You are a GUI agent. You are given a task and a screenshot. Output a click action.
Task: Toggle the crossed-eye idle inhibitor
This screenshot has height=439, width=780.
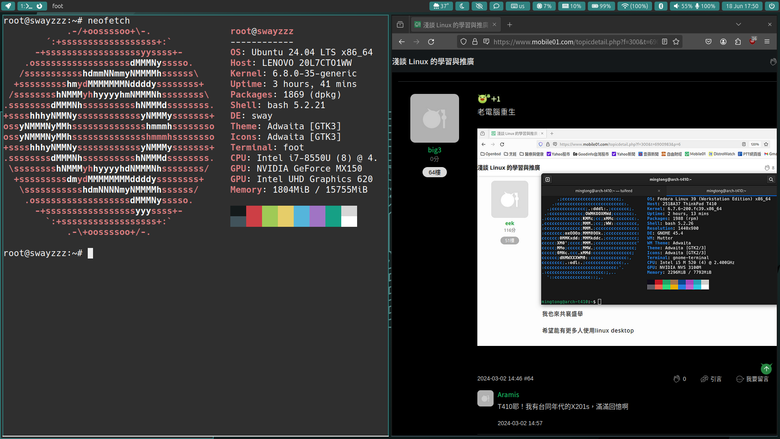pos(479,6)
